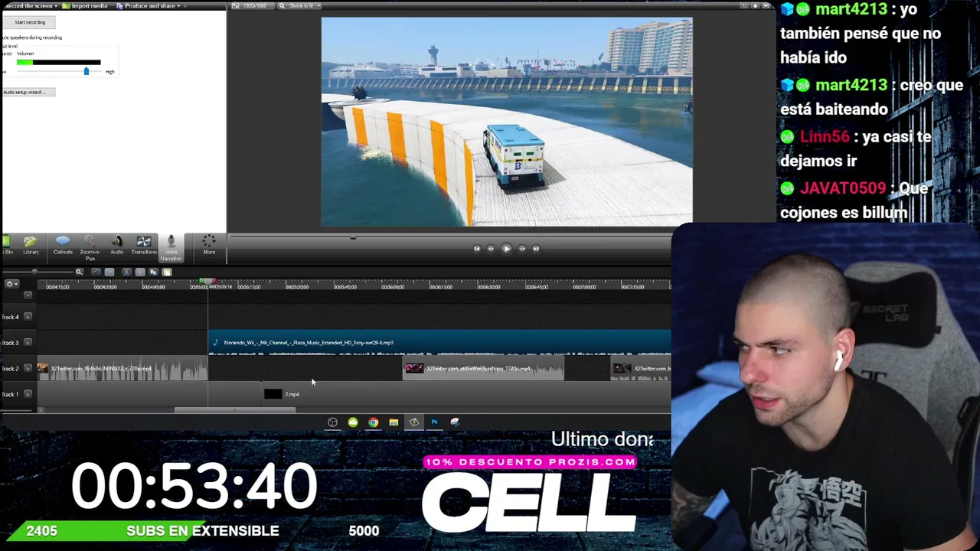The width and height of the screenshot is (980, 551).
Task: Open the Audio setup wizard
Action: click(28, 92)
